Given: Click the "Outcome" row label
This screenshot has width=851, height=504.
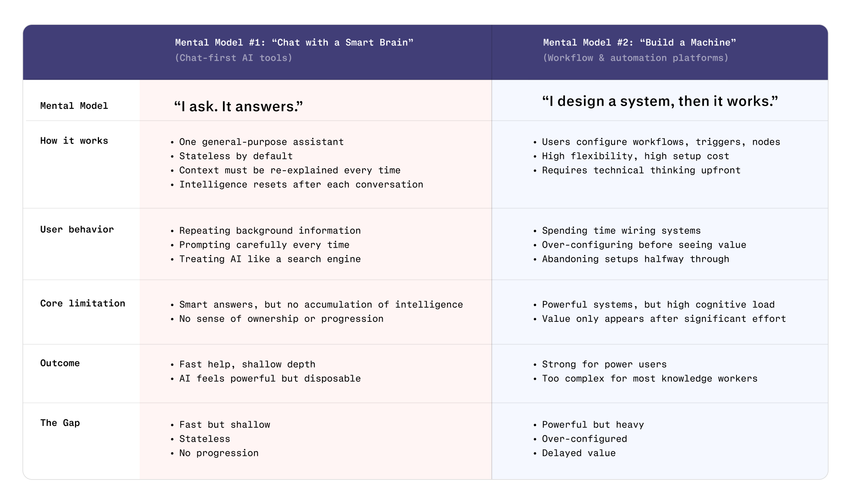Looking at the screenshot, I should coord(60,363).
